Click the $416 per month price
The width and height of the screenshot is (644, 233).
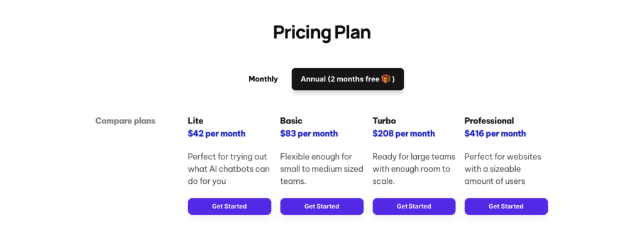[495, 134]
